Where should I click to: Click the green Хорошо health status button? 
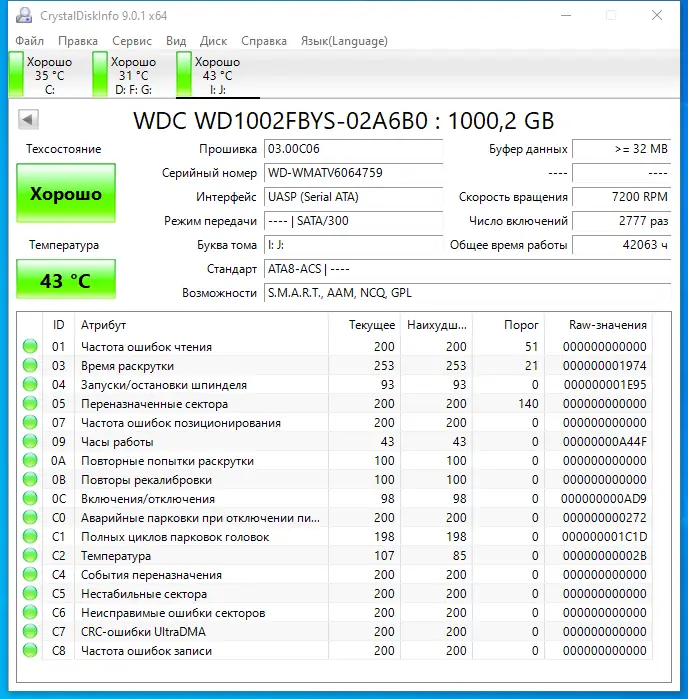[66, 193]
